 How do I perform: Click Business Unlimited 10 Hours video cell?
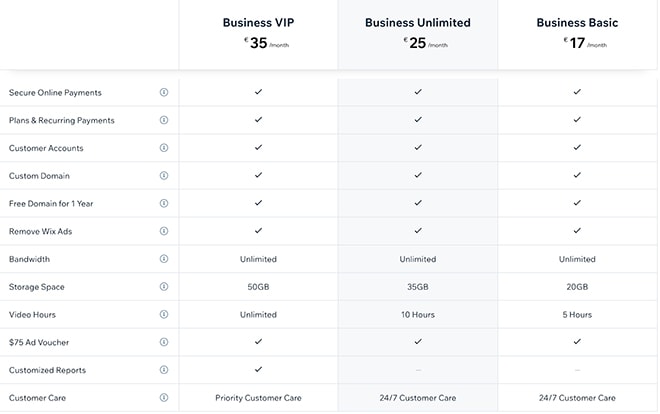pos(418,314)
